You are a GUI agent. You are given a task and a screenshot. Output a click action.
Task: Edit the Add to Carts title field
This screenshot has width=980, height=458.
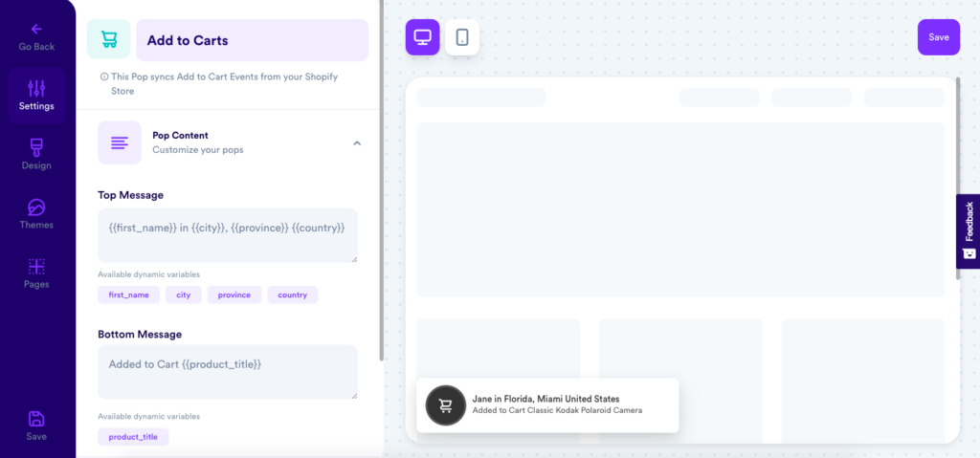(x=253, y=40)
